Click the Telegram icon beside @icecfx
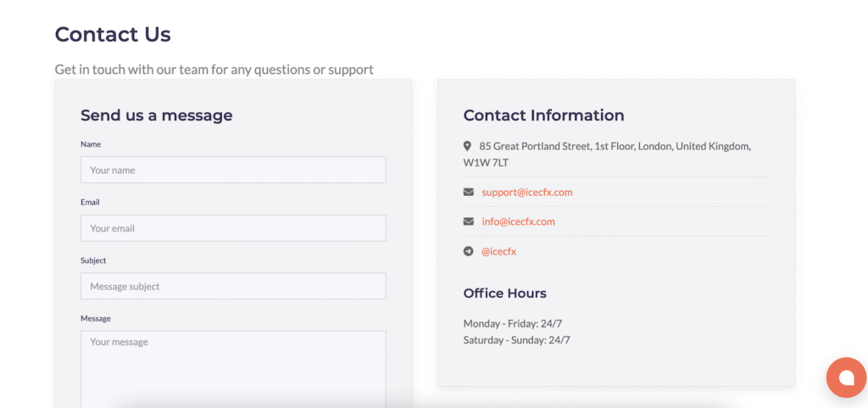The image size is (868, 408). pos(468,251)
